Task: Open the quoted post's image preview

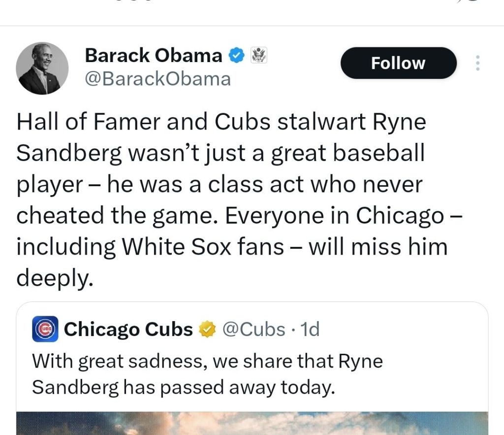Action: pyautogui.click(x=252, y=424)
